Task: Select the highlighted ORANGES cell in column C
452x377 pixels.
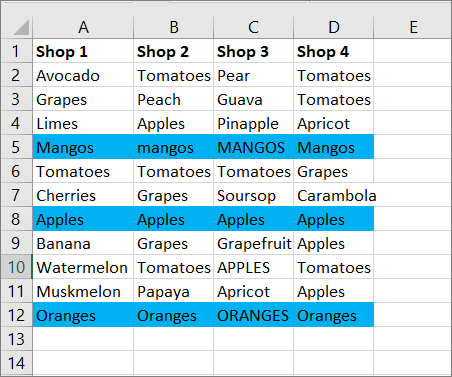Action: tap(253, 315)
